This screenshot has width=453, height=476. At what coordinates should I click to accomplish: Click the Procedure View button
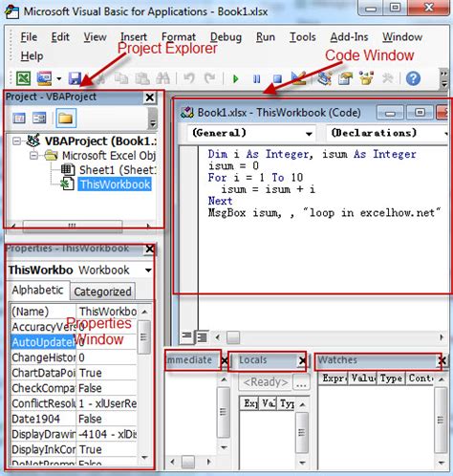(186, 335)
